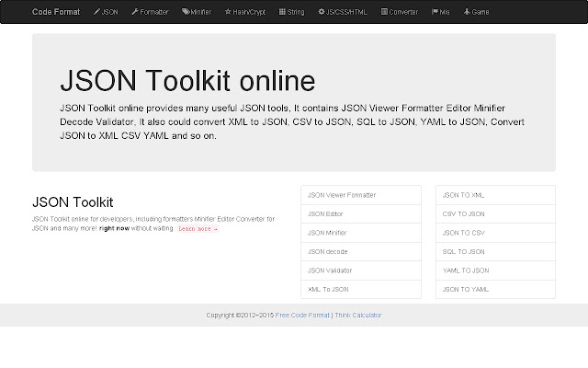Click the wrench icon next to Formatter
Screen dimensions: 588x368
click(x=135, y=13)
